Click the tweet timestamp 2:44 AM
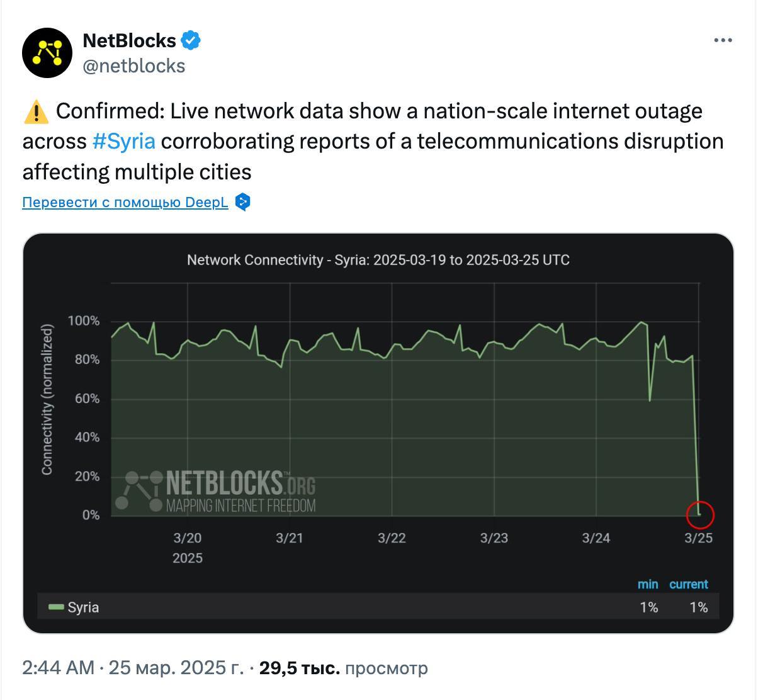758x700 pixels. (57, 668)
